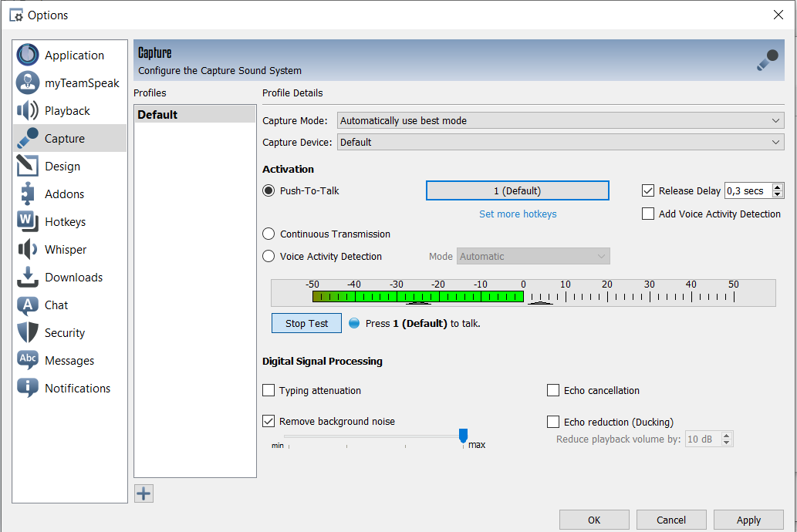Close the Options dialog window
Screen dimensions: 797x532
click(x=778, y=15)
